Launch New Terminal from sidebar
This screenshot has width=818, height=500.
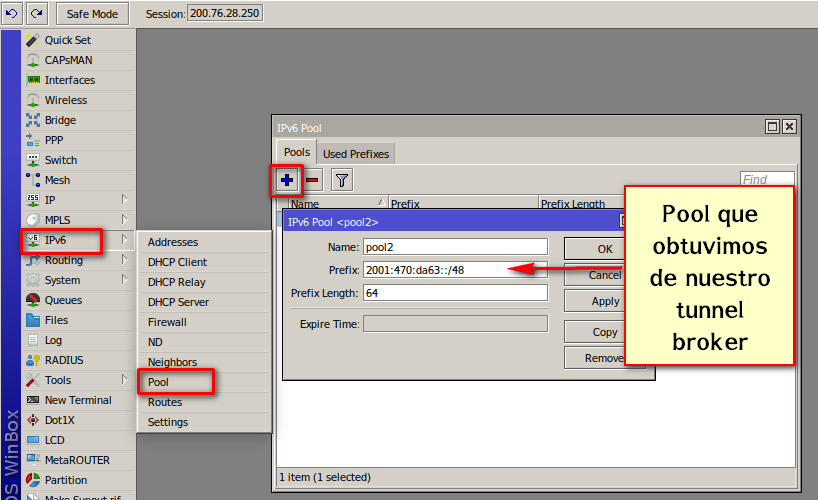click(77, 400)
